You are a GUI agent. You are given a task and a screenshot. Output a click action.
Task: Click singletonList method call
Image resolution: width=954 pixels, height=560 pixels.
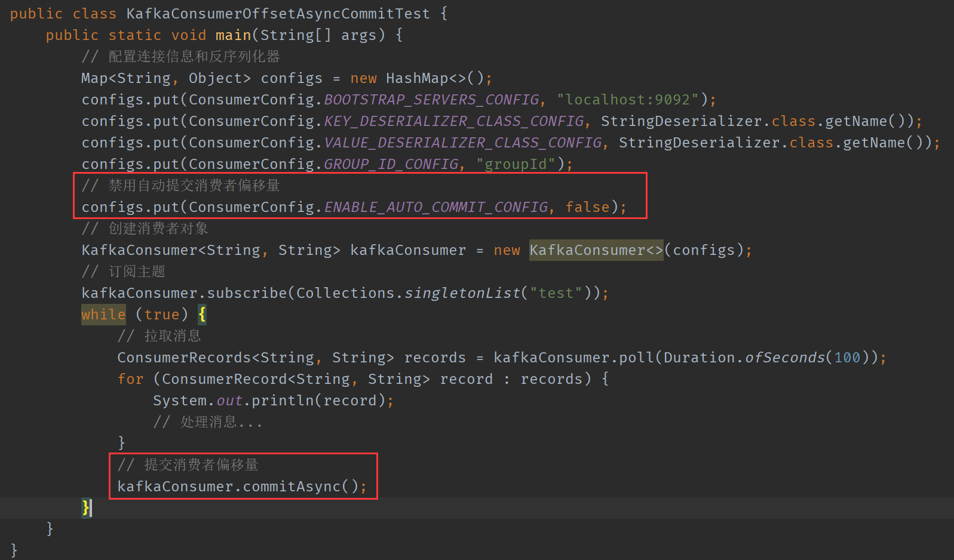[463, 293]
